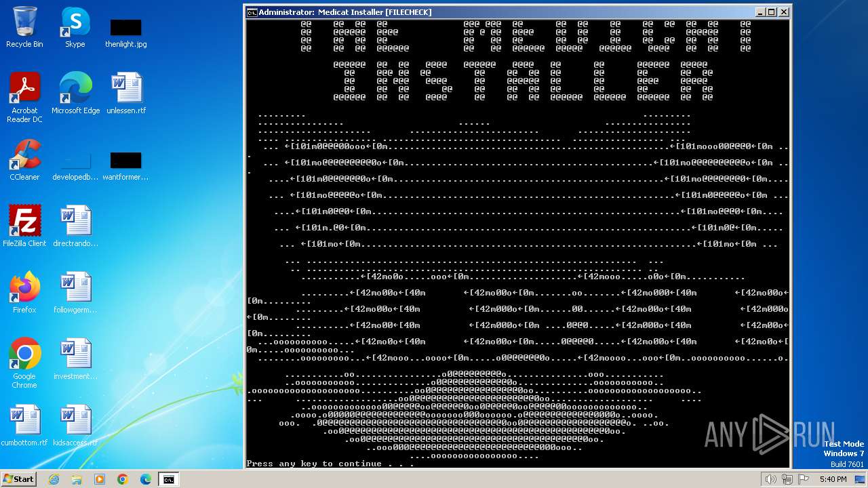
Task: Open CCleaner desktop shortcut
Action: pos(24,160)
